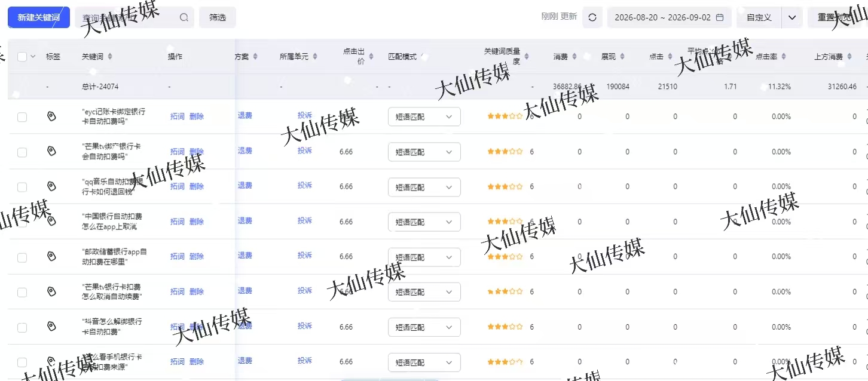Click 退费 in the 芒果tv绑定银行卡 row
868x381 pixels.
point(245,150)
